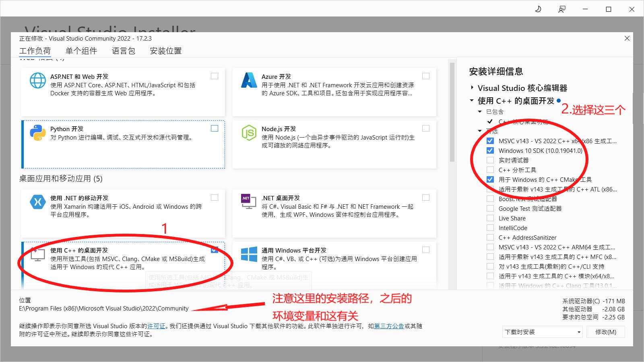Screen dimensions: 644x362
Task: Switch to the 语言包 tab
Action: point(124,51)
